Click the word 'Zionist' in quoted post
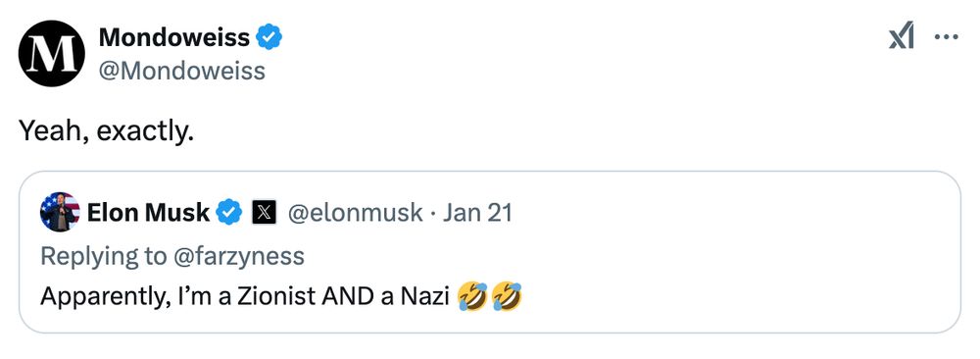 pos(275,296)
